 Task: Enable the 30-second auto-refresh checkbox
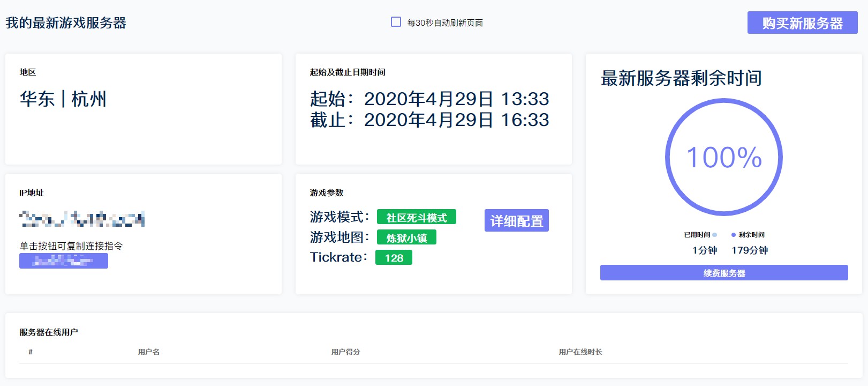tap(396, 22)
